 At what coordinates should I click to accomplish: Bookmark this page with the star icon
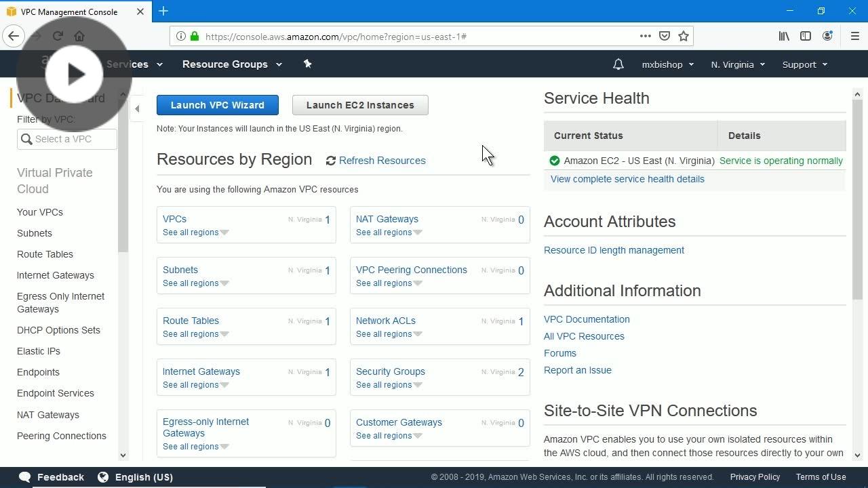tap(684, 37)
